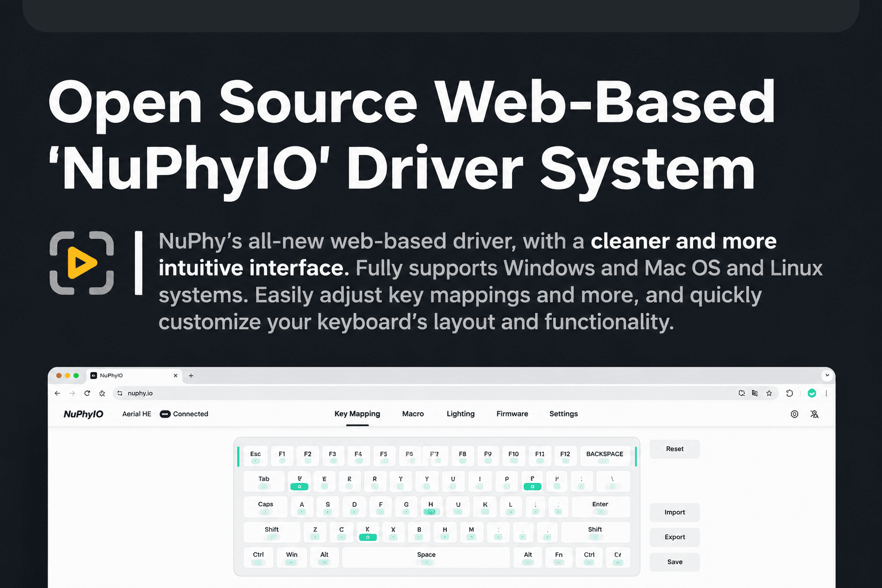
Task: Open the Macro tab
Action: [413, 414]
